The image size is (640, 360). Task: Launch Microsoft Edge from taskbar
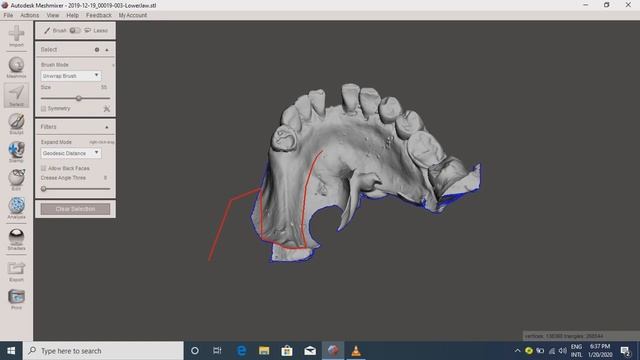[241, 351]
